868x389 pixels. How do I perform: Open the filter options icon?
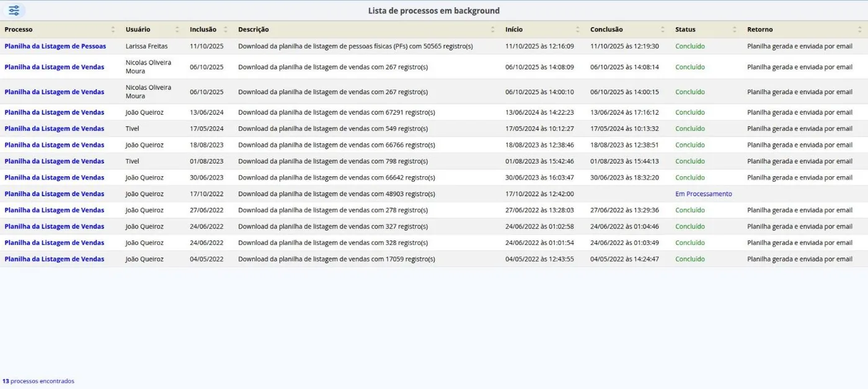(x=14, y=11)
